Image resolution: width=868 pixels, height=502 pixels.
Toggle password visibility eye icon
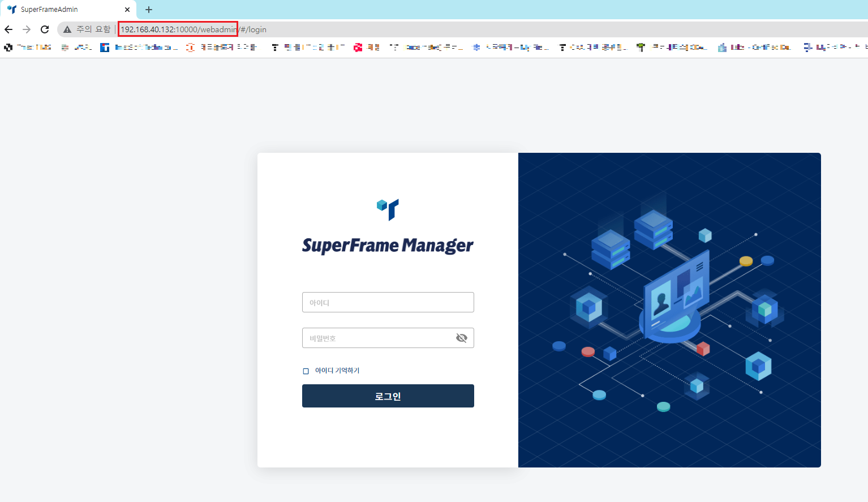(x=462, y=338)
